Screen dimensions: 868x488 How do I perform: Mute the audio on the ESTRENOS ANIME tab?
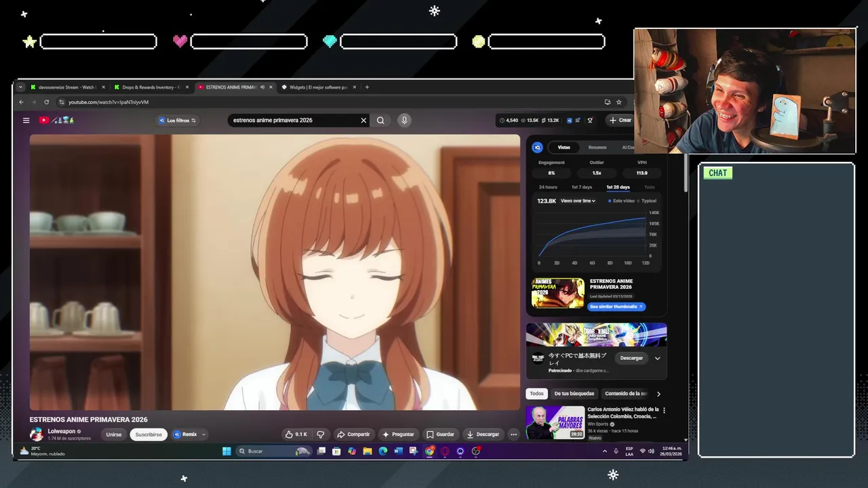262,87
